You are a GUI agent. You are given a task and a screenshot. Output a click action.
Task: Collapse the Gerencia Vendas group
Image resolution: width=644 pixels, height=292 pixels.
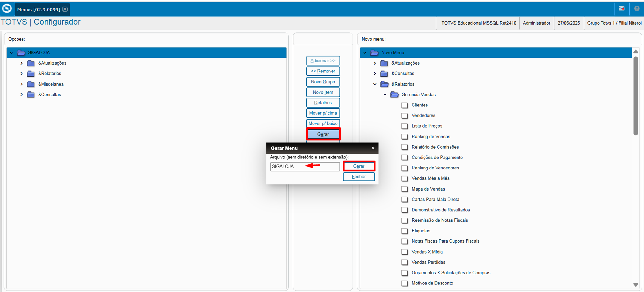click(385, 95)
